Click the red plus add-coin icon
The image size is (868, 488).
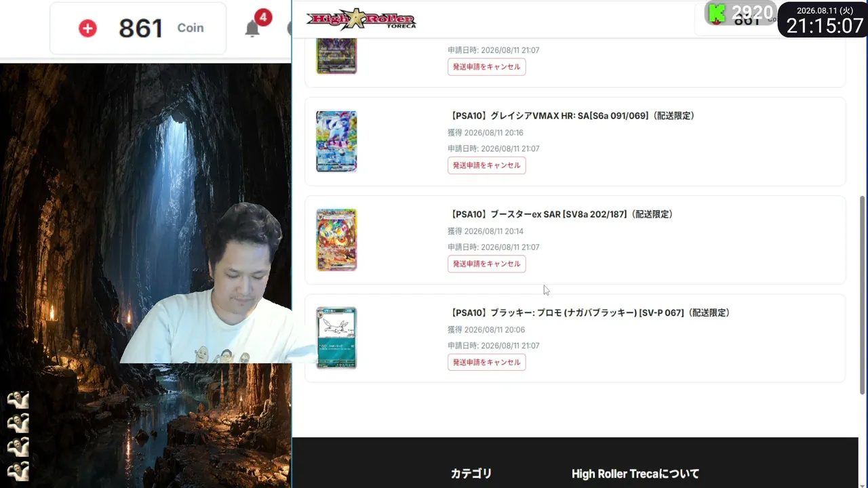click(87, 28)
